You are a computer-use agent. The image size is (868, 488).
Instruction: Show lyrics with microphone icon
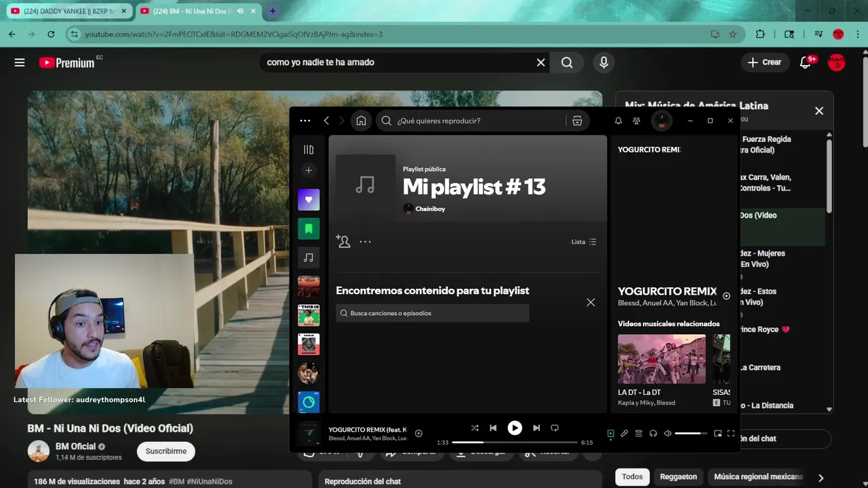625,433
